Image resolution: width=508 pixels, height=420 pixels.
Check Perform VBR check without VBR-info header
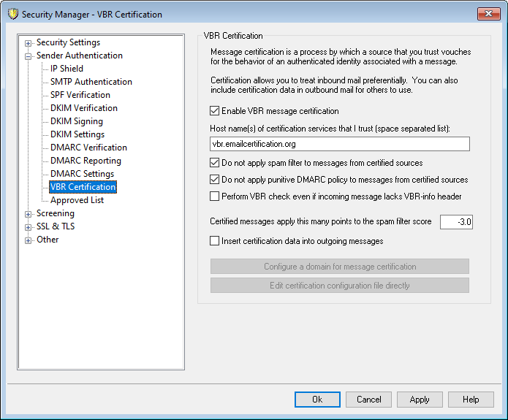tap(214, 196)
